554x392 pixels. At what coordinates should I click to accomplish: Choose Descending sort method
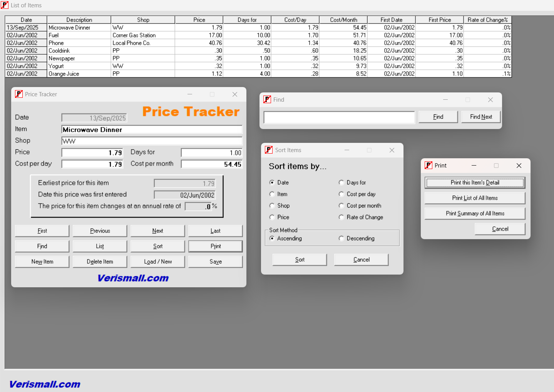pos(341,238)
